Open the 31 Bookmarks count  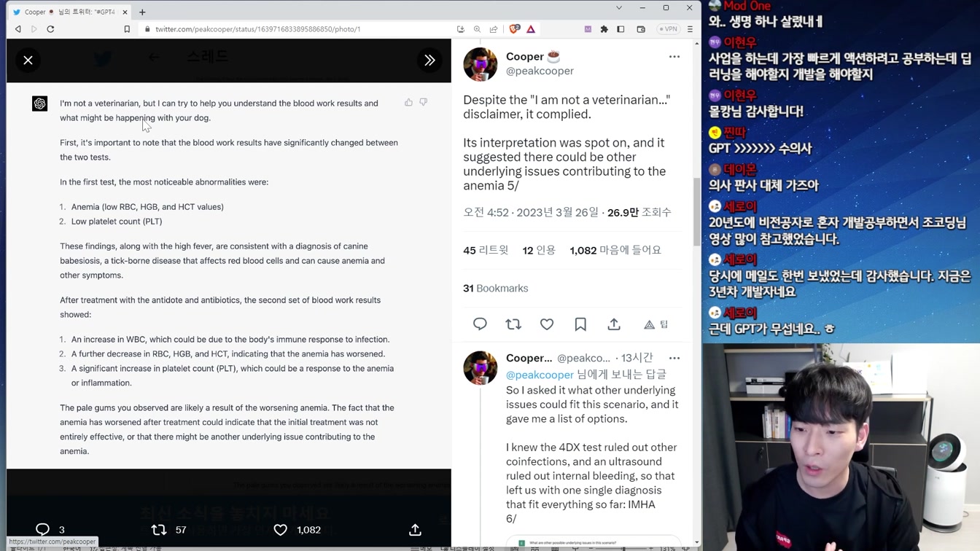(x=496, y=289)
